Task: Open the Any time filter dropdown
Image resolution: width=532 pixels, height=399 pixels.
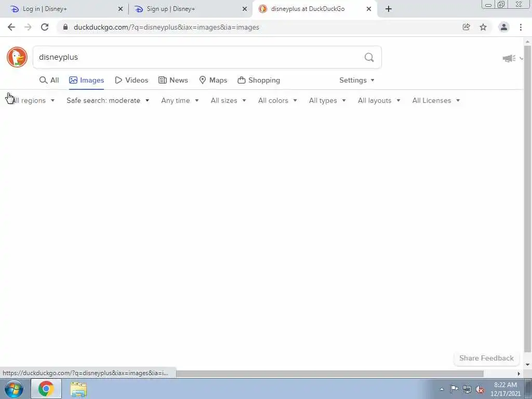Action: click(x=180, y=100)
